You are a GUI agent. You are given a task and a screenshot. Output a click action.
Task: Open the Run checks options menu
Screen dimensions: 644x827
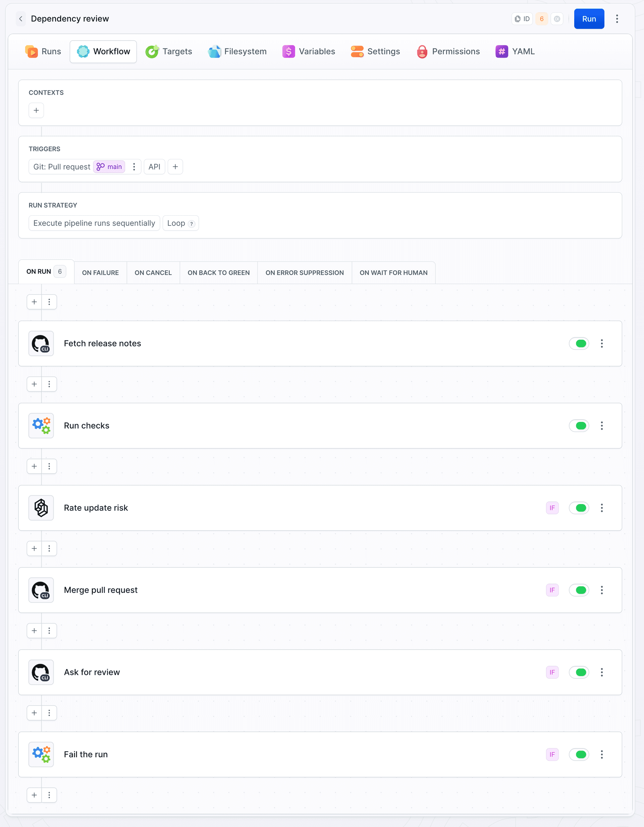[x=602, y=426]
